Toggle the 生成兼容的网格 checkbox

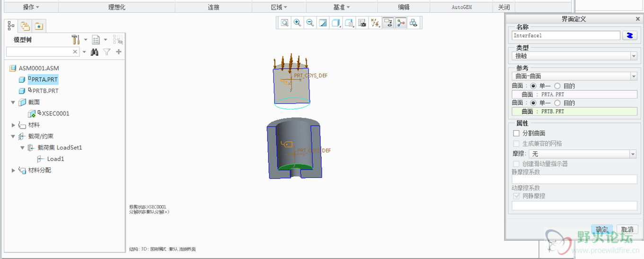516,143
